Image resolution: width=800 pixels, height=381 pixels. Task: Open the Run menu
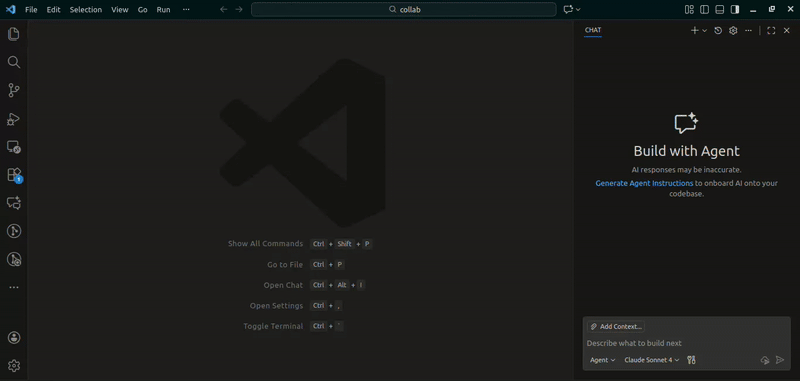click(x=163, y=10)
